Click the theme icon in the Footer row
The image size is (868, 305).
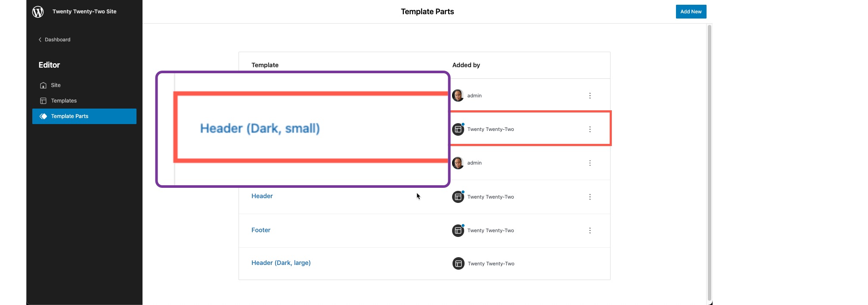458,230
